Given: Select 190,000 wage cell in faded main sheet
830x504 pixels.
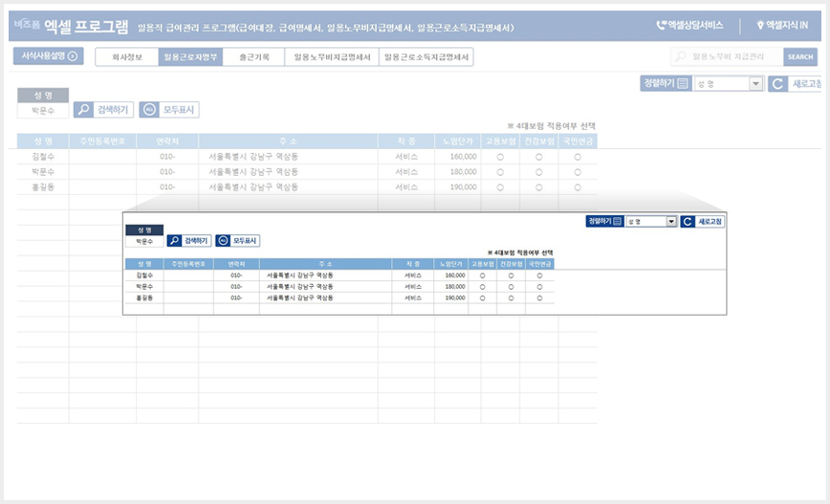Looking at the screenshot, I should (458, 186).
